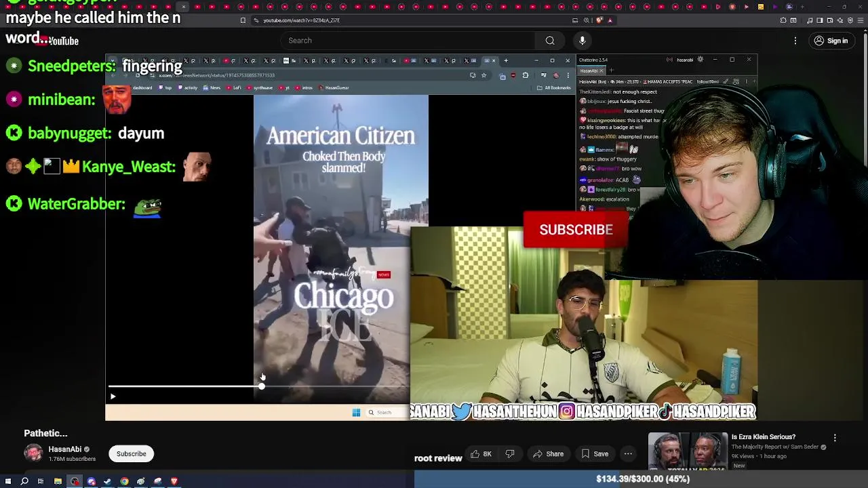Click the plus tab button in Chatterino
The image size is (868, 488).
click(x=611, y=70)
